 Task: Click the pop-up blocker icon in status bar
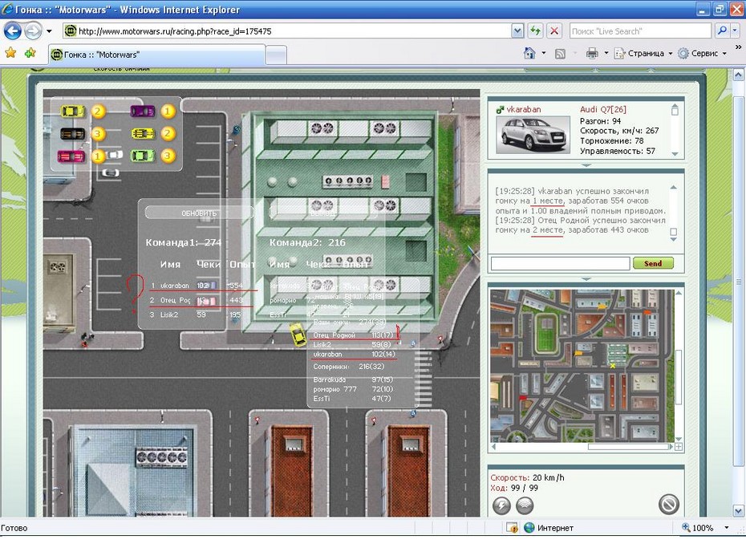click(512, 528)
